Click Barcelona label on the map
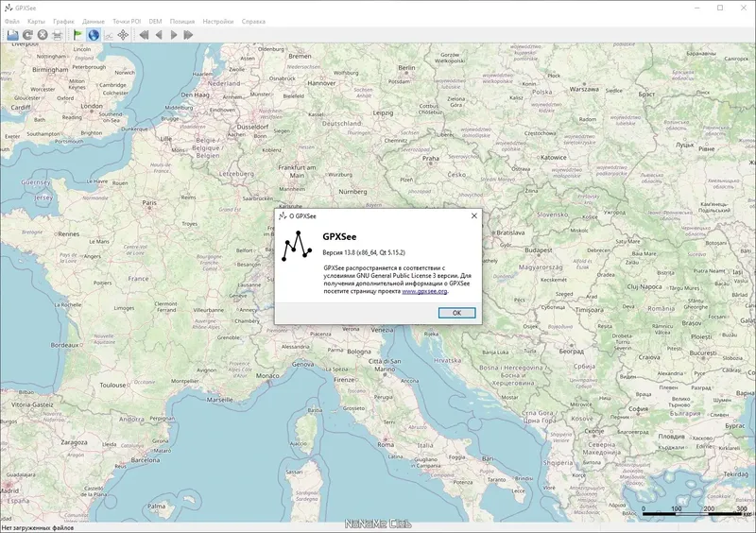The width and height of the screenshot is (756, 533). (x=146, y=460)
